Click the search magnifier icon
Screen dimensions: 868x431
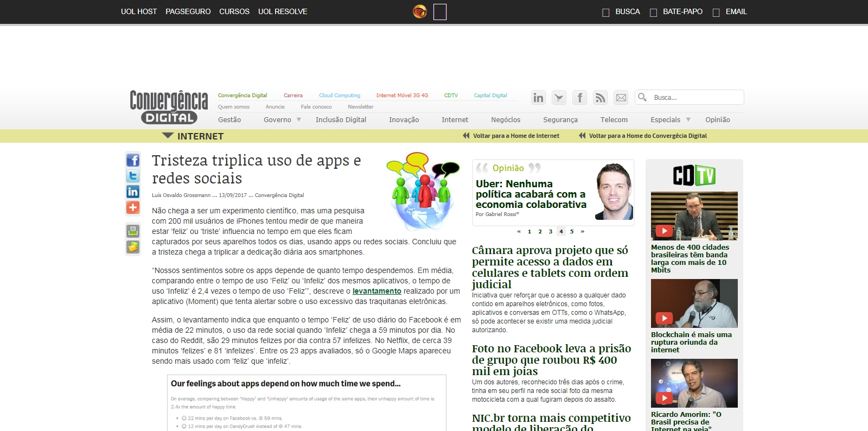[642, 97]
